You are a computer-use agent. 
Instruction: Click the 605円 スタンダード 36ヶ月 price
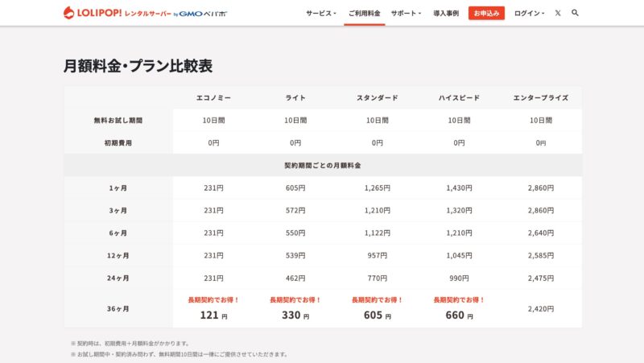pyautogui.click(x=377, y=315)
